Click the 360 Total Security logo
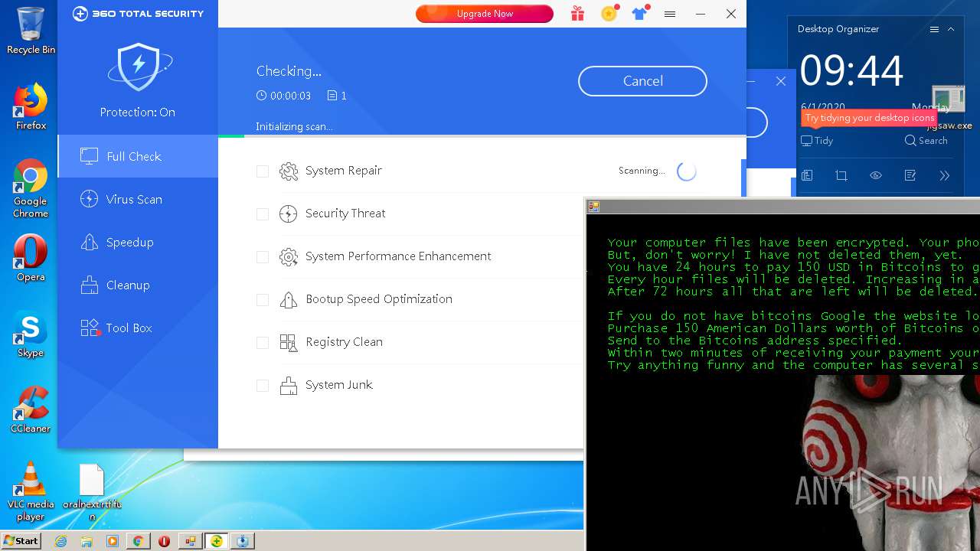Viewport: 980px width, 551px height. (139, 14)
